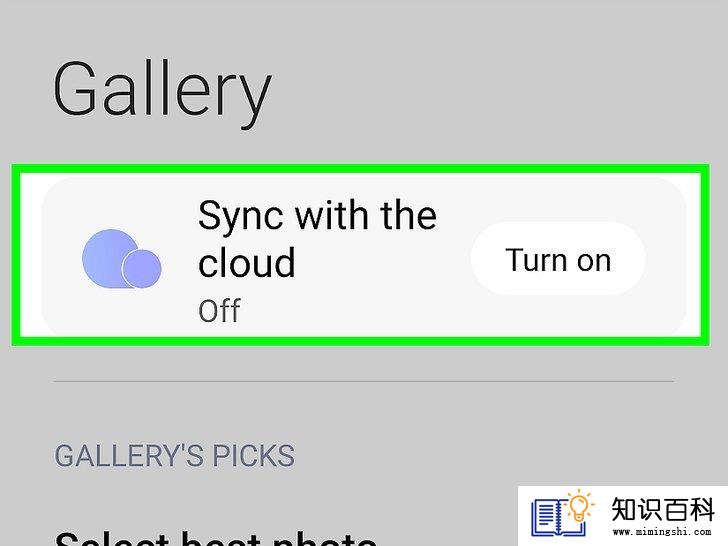The height and width of the screenshot is (546, 728).
Task: Click the white watermark badge background
Action: 623,516
